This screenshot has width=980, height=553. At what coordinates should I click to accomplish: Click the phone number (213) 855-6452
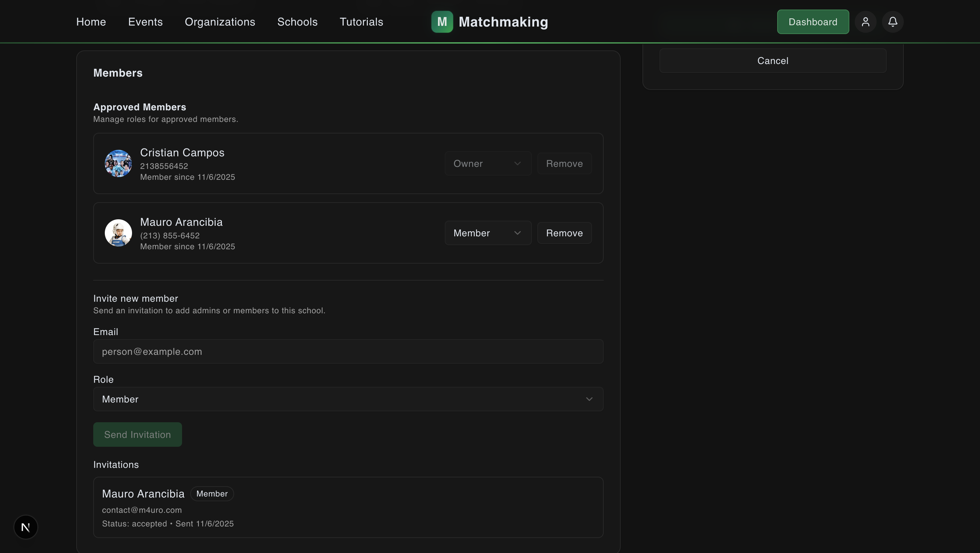click(170, 236)
